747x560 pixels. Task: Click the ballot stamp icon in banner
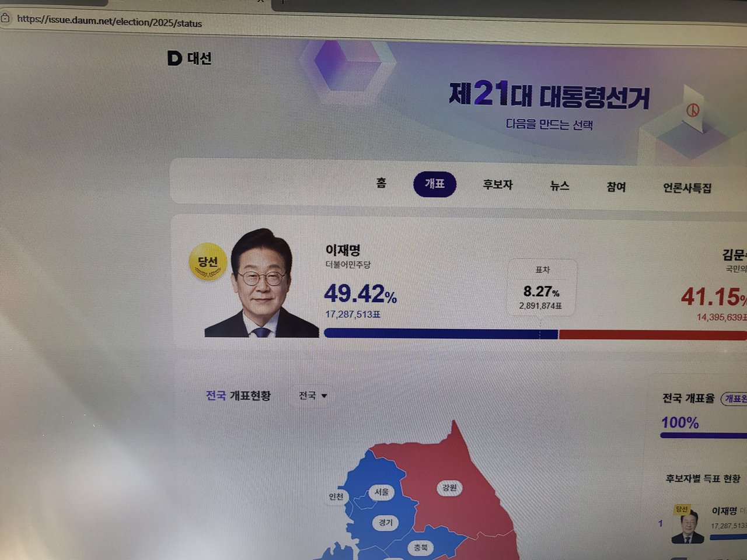693,110
